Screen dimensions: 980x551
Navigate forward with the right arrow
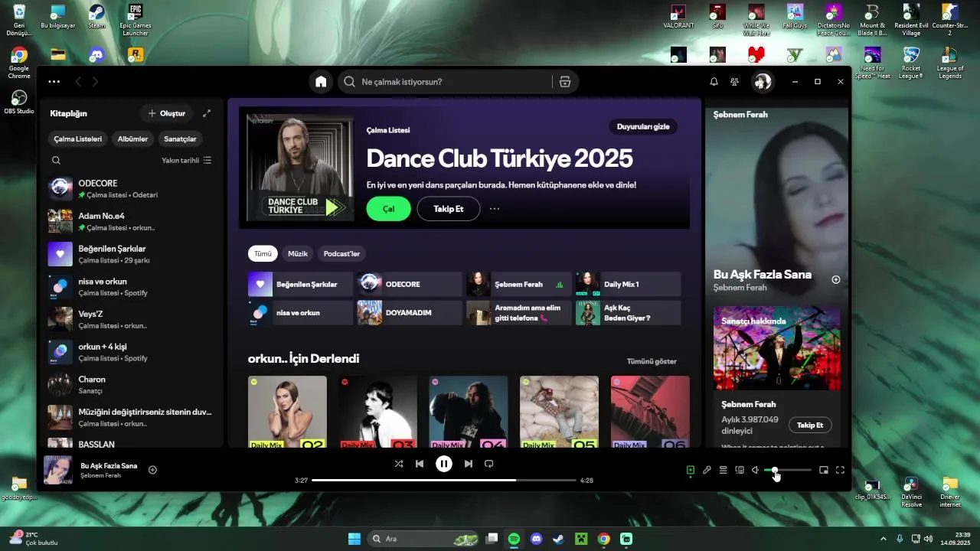[x=95, y=82]
